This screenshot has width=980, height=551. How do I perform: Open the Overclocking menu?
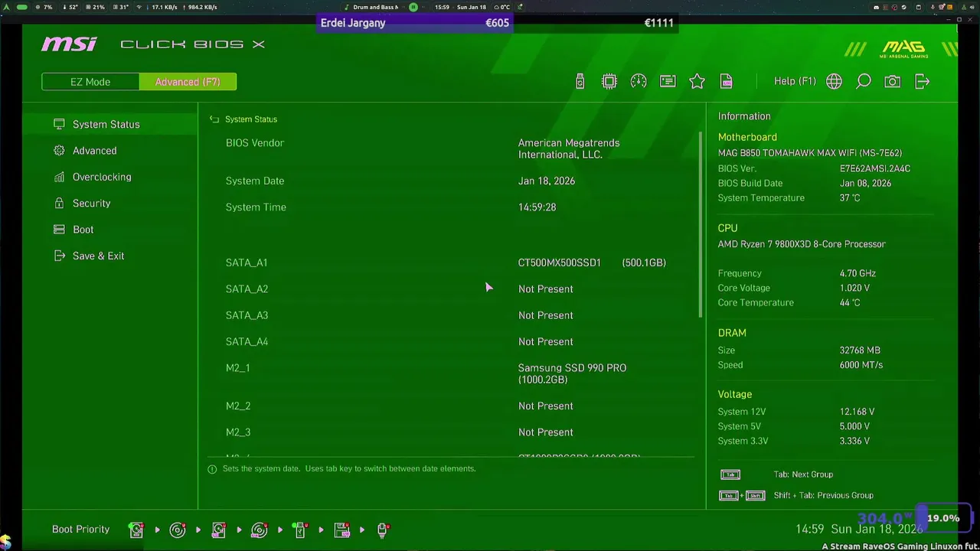(110, 177)
